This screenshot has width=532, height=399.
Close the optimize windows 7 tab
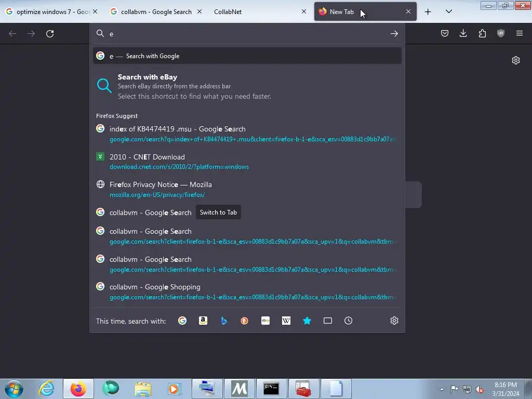[95, 11]
